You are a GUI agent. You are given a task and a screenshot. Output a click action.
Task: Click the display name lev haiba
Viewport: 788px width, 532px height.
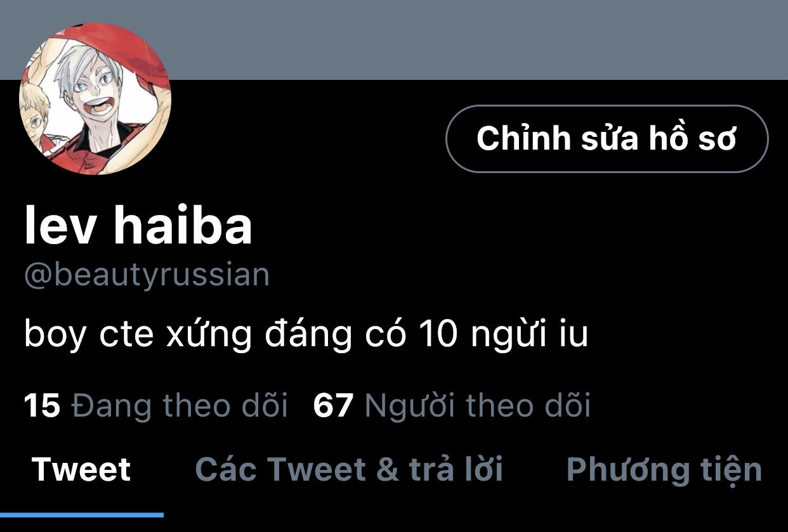pos(138,226)
